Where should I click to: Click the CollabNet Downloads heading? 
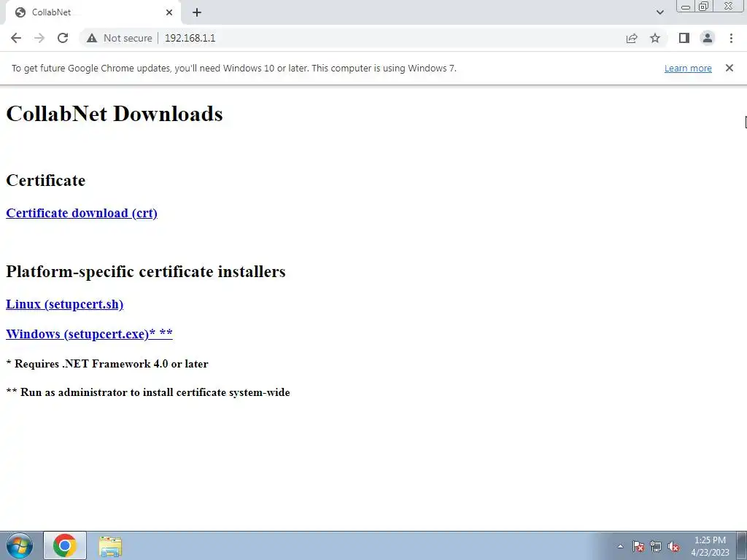click(115, 114)
